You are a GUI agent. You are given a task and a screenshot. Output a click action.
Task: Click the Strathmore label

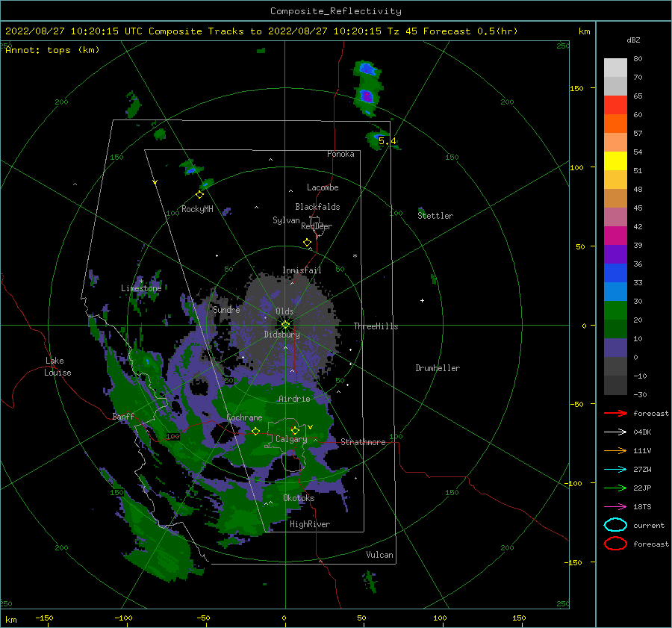363,442
